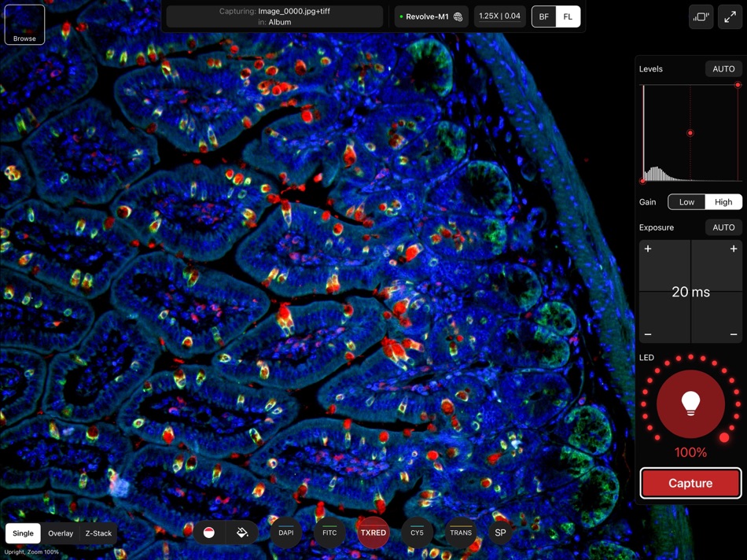Click the paint bucket pseudo-color icon
747x560 pixels.
242,532
